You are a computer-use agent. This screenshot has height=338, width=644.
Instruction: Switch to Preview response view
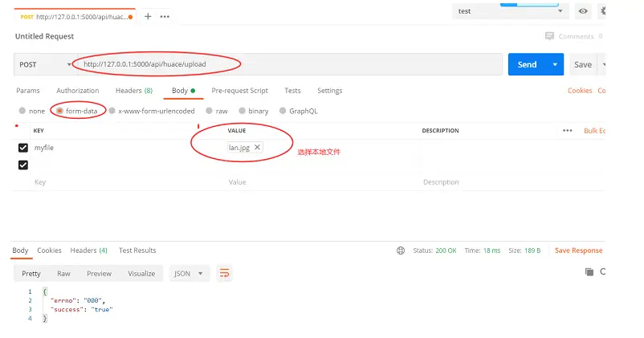[x=99, y=274]
